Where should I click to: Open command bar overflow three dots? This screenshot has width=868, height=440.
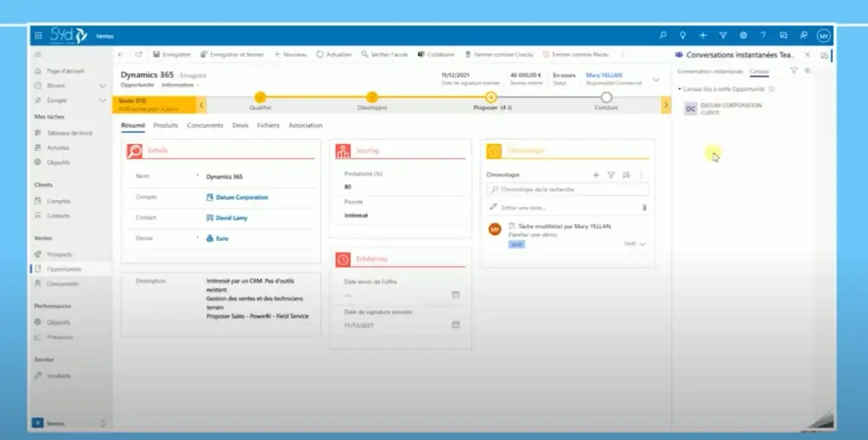point(622,54)
